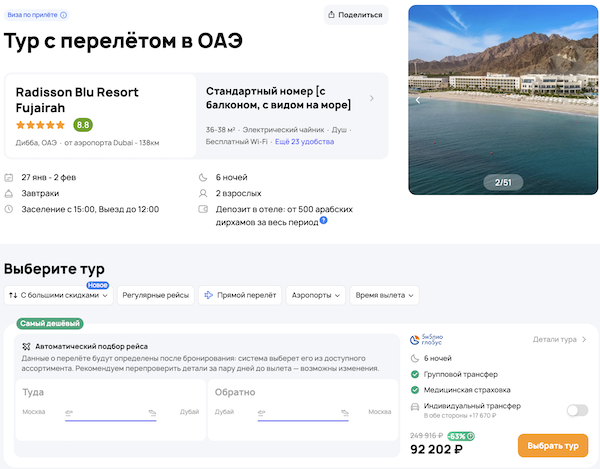Click the five-star hotel rating
The width and height of the screenshot is (600, 469).
point(41,126)
